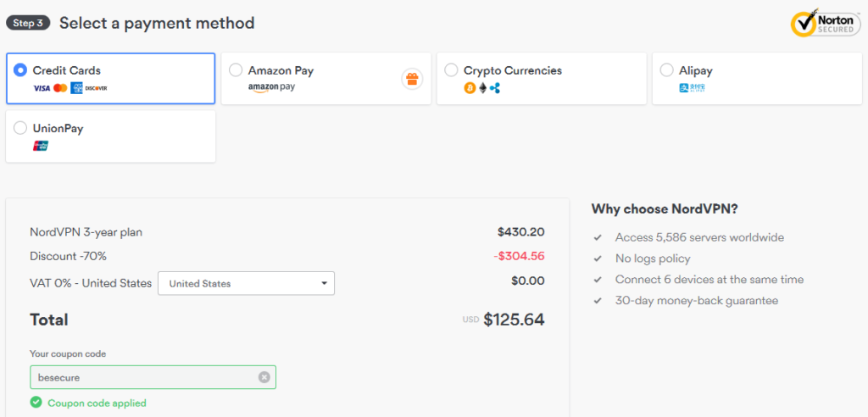868x417 pixels.
Task: Click the Coupon code applied message
Action: (x=97, y=403)
